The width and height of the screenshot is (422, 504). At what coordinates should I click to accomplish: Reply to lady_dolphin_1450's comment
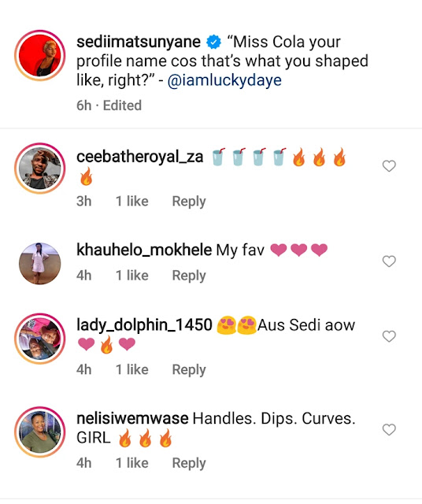tap(189, 370)
